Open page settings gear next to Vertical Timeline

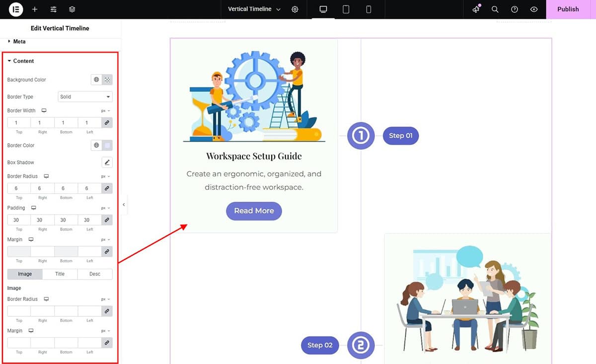point(295,9)
